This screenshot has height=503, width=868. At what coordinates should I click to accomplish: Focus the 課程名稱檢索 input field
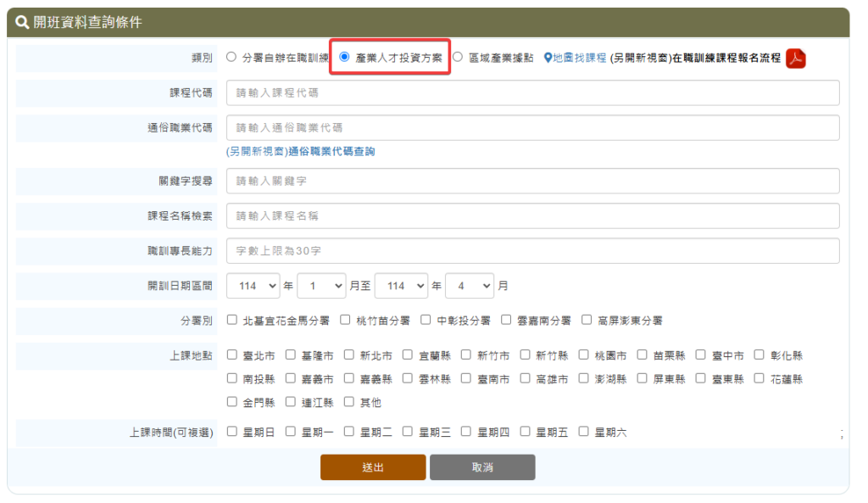pos(532,215)
